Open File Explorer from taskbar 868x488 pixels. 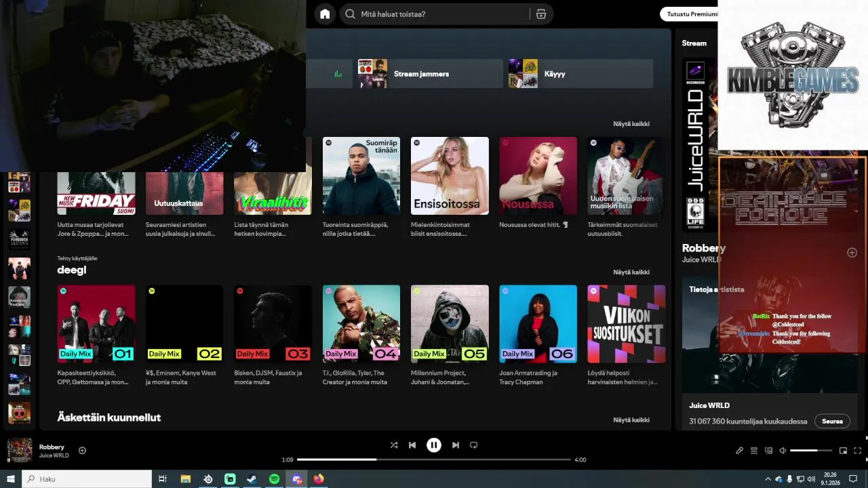tap(185, 479)
